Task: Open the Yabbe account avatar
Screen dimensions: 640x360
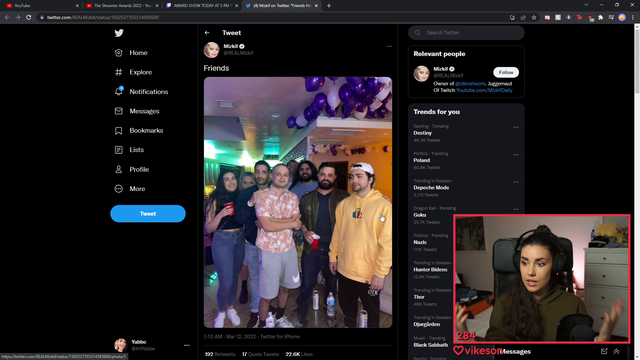Action: pos(120,345)
